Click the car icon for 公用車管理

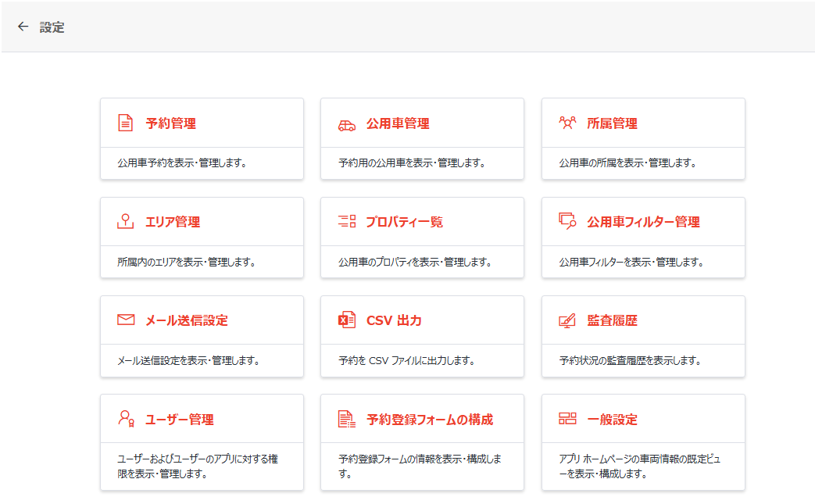[x=347, y=125]
